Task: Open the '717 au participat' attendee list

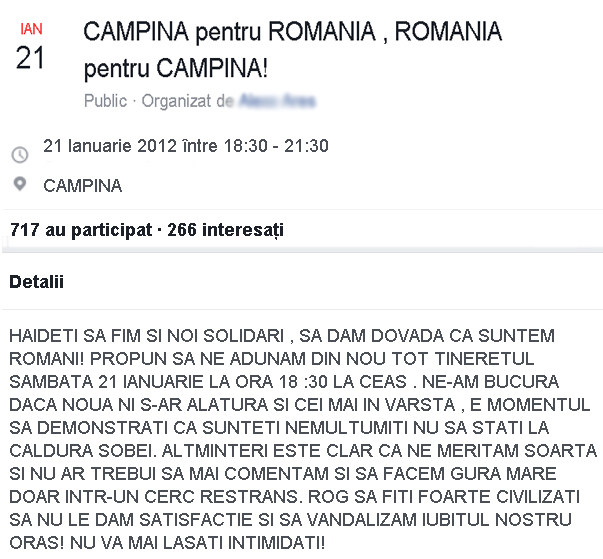Action: pos(80,230)
